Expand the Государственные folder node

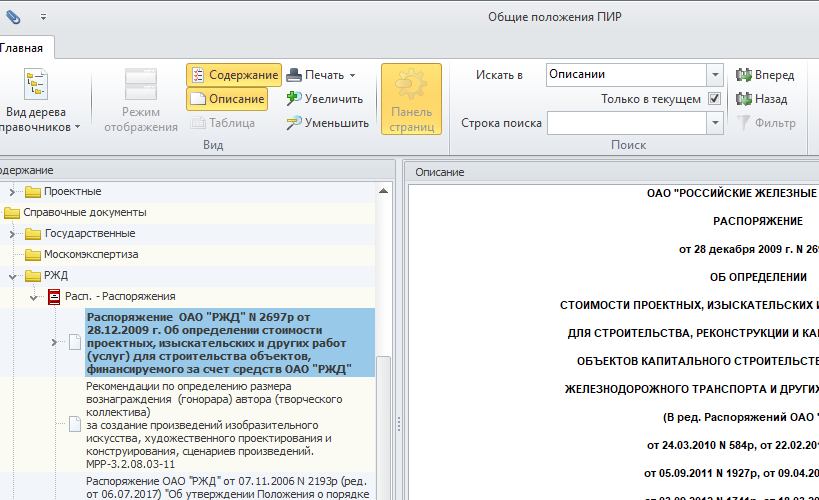tap(12, 234)
